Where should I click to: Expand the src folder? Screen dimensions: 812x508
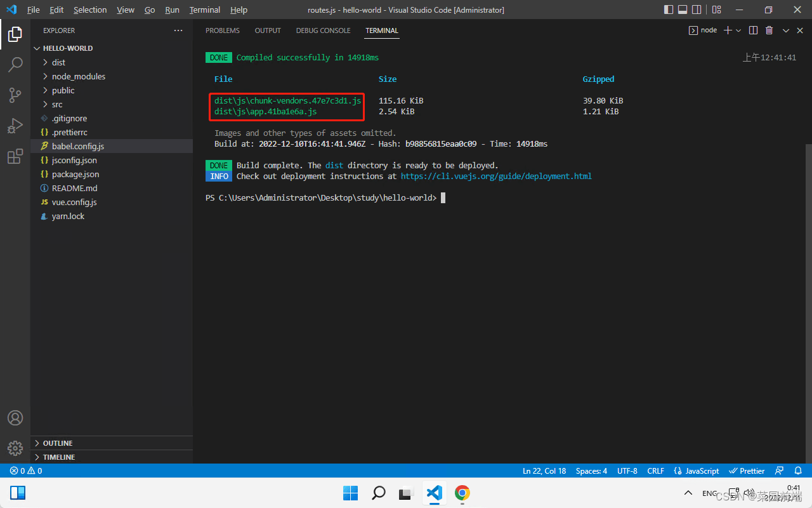(112, 104)
